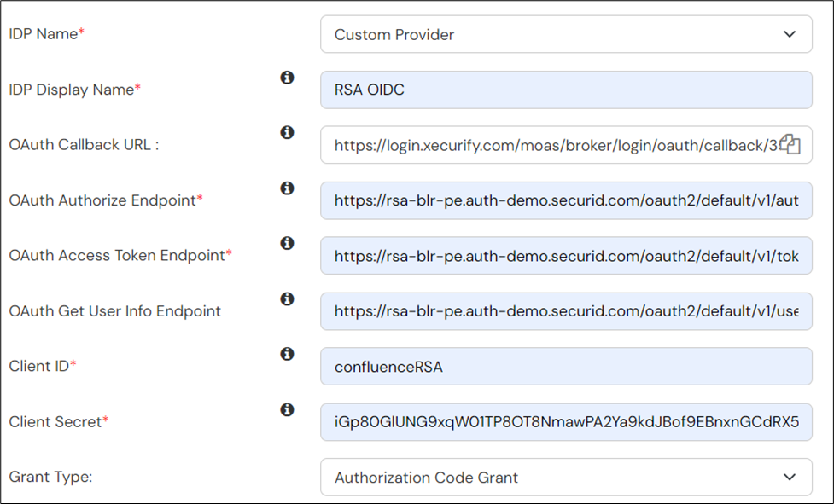Screen dimensions: 834x504
Task: Open the IDP Name dropdown showing Custom Provider
Action: click(x=566, y=35)
